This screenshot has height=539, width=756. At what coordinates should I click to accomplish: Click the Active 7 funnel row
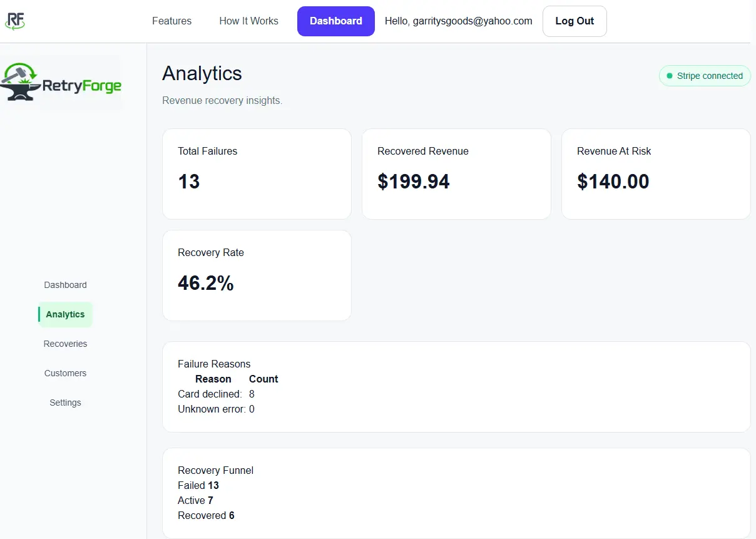click(x=195, y=500)
